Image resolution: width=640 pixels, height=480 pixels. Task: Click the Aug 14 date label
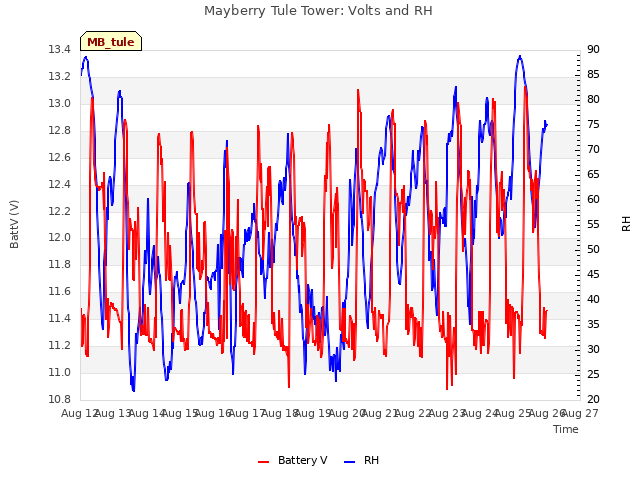[147, 413]
